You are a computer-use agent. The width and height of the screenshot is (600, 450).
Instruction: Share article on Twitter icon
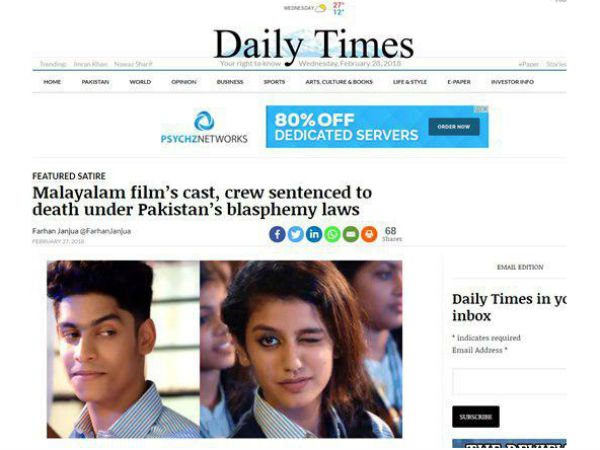click(295, 234)
